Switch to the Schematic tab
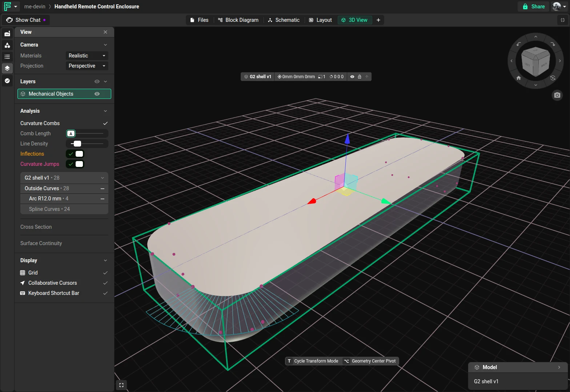The image size is (570, 392). (x=284, y=20)
